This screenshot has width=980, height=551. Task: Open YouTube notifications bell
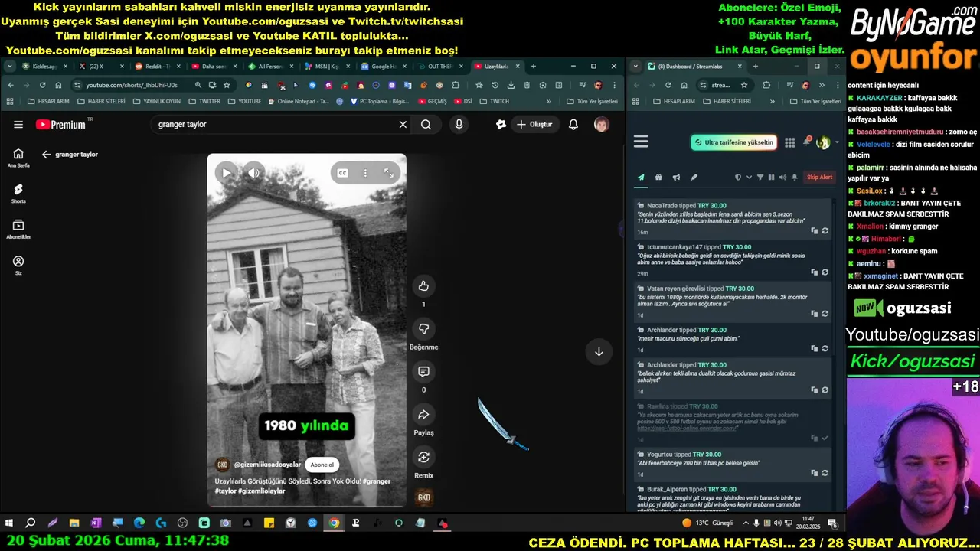[x=573, y=124]
